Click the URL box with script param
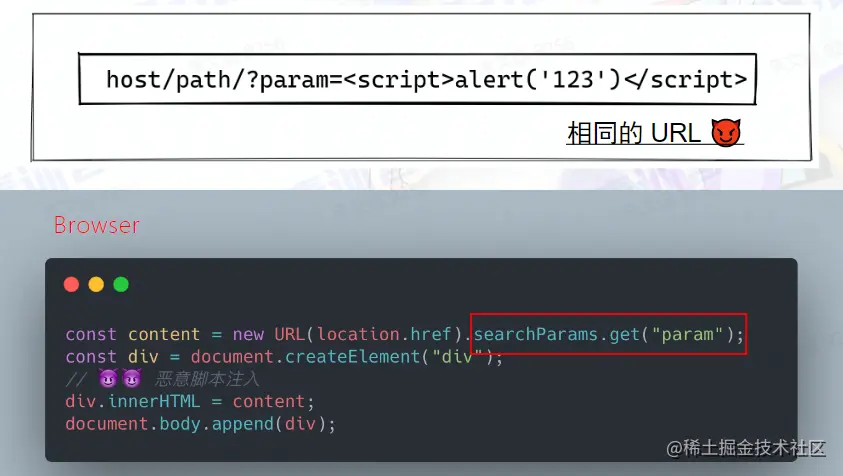The image size is (843, 476). (x=418, y=79)
